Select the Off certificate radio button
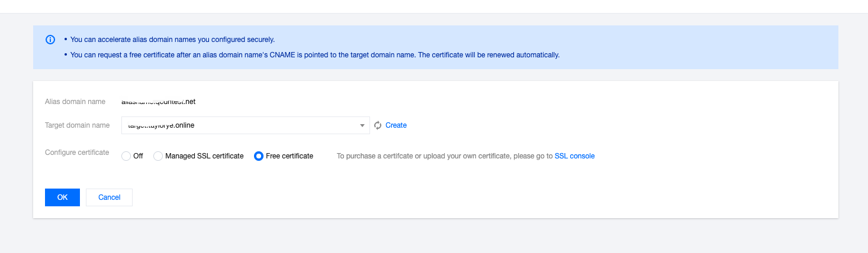Screen dimensions: 868x253 pyautogui.click(x=126, y=156)
